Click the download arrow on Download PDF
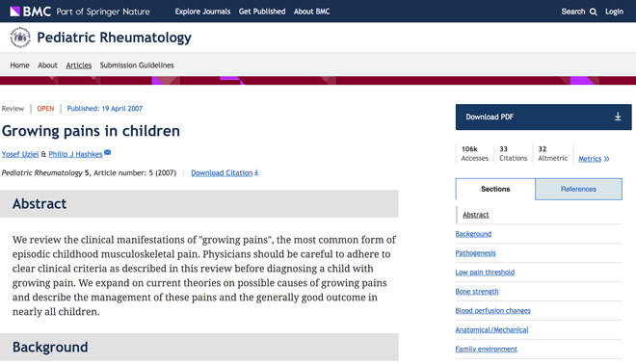Image resolution: width=636 pixels, height=364 pixels. pos(618,117)
